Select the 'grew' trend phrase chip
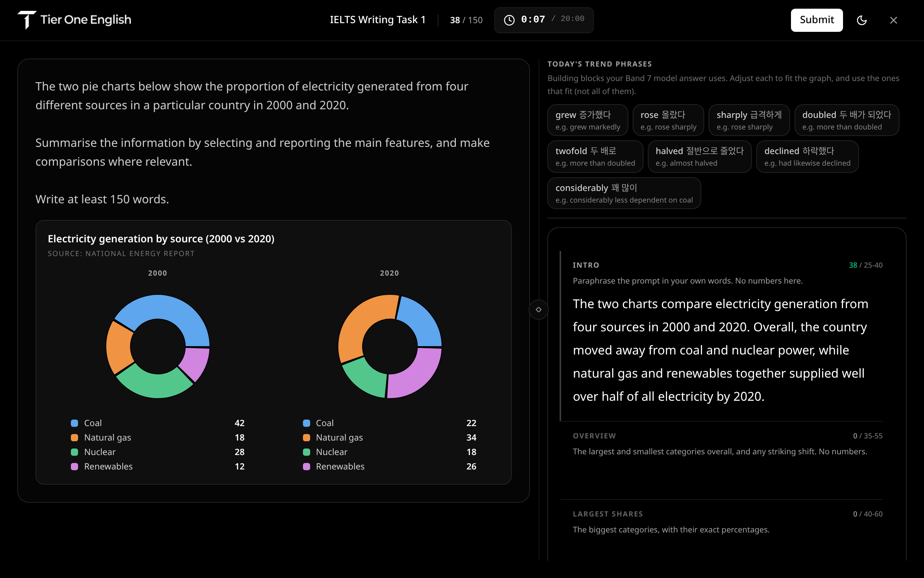The image size is (924, 578). tap(587, 120)
